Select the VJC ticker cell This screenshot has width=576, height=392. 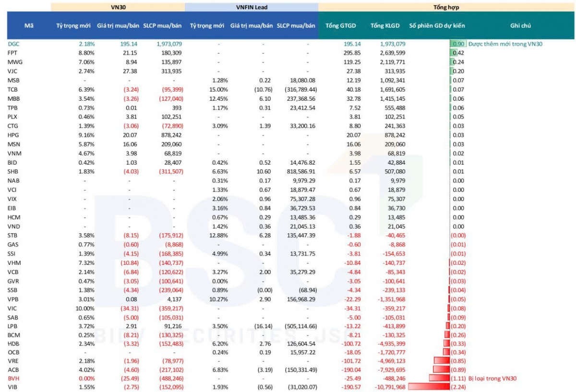click(13, 71)
